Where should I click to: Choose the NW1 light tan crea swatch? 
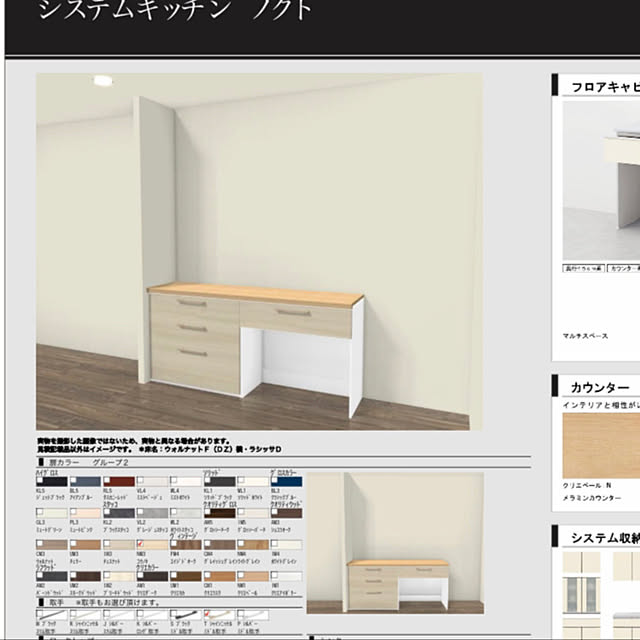tap(253, 576)
